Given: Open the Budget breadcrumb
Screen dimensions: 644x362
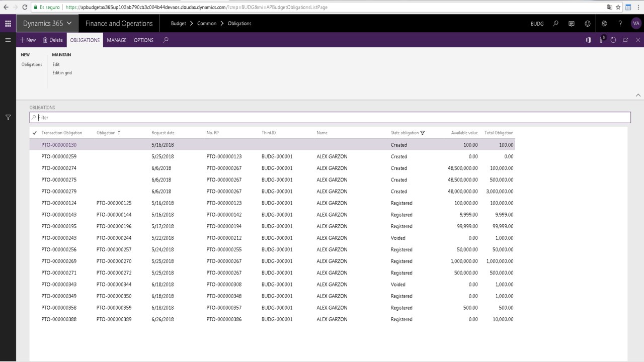Looking at the screenshot, I should pyautogui.click(x=178, y=24).
